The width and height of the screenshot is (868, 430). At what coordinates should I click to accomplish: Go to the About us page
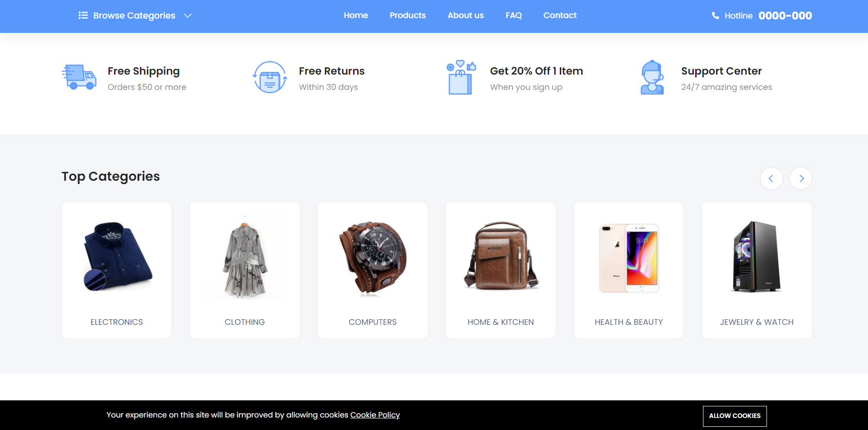466,15
